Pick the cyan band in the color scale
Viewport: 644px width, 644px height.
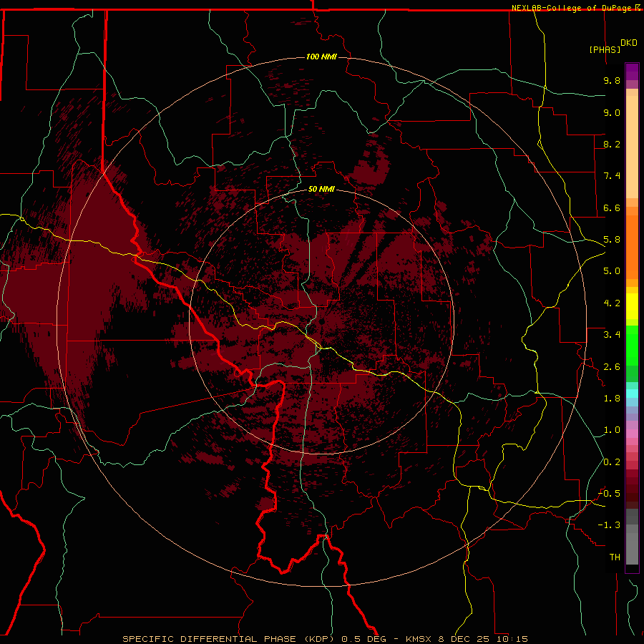point(632,394)
